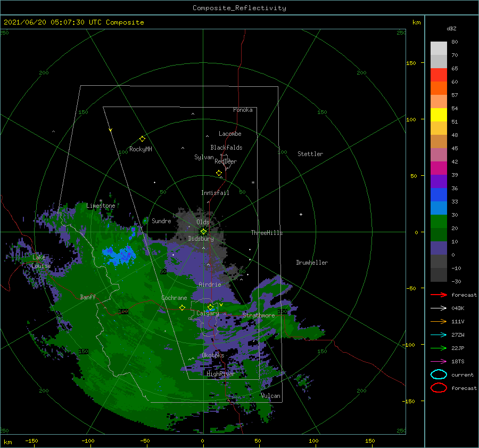This screenshot has width=479, height=448.
Task: Click the dBZ legend heading
Action: pos(451,28)
